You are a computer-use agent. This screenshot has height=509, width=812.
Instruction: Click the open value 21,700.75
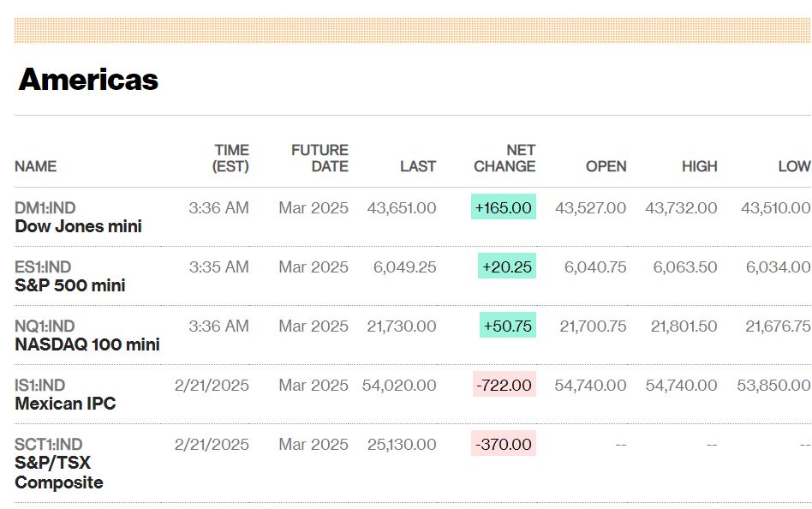click(x=593, y=326)
